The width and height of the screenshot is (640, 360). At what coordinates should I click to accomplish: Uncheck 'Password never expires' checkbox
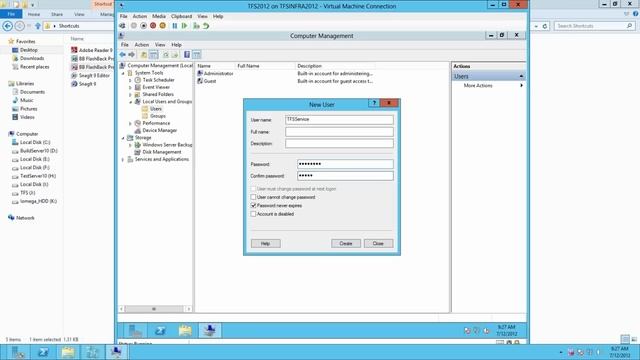click(253, 205)
